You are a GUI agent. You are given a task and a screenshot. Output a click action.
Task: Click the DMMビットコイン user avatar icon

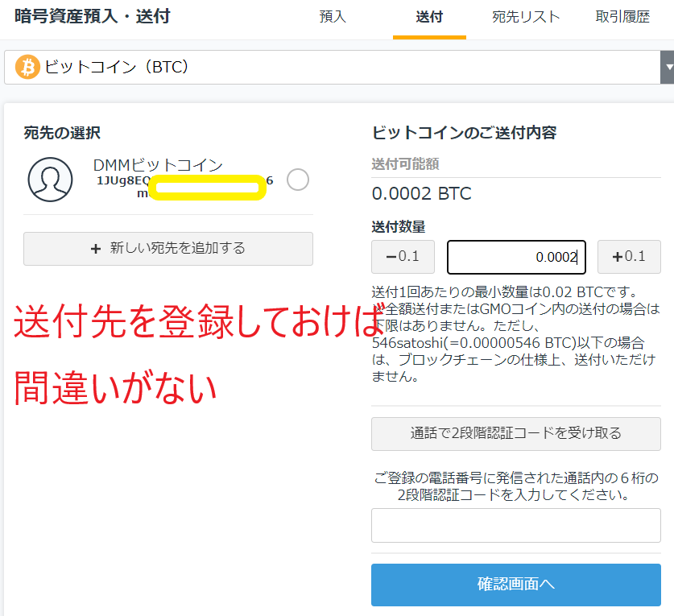click(50, 180)
